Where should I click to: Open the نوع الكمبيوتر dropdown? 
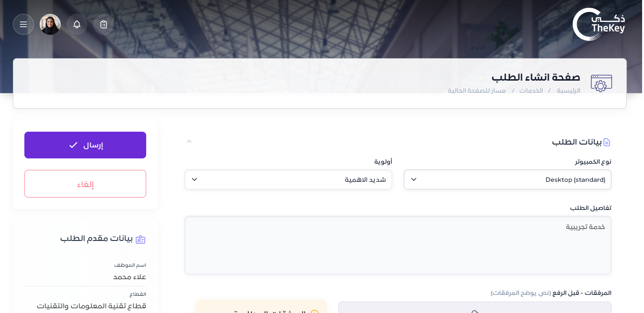click(x=507, y=179)
